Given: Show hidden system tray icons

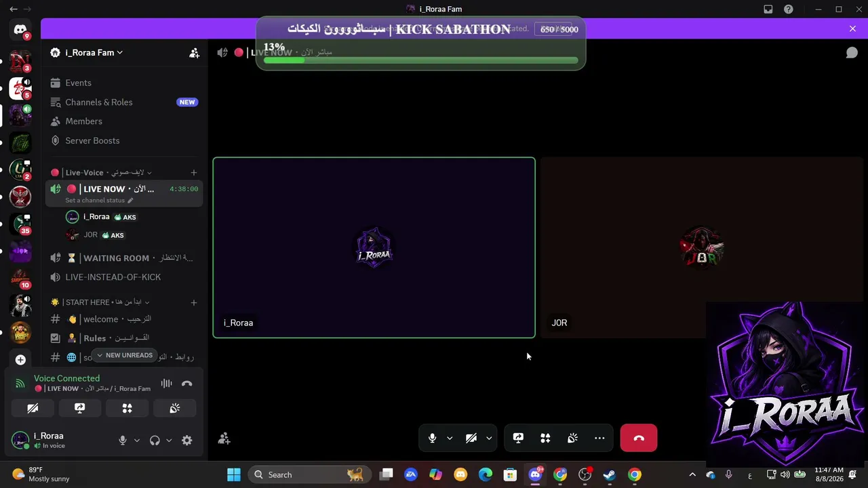Looking at the screenshot, I should click(x=692, y=474).
